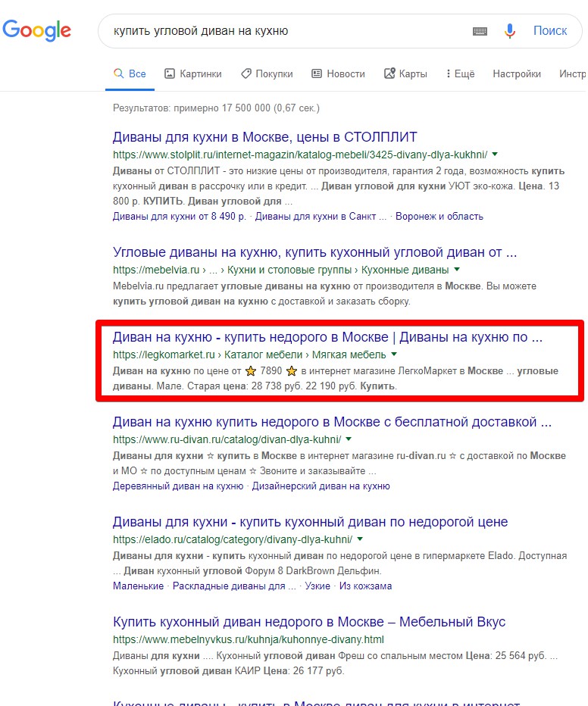The width and height of the screenshot is (588, 706).
Task: Start voice search with microphone icon
Action: coord(510,31)
